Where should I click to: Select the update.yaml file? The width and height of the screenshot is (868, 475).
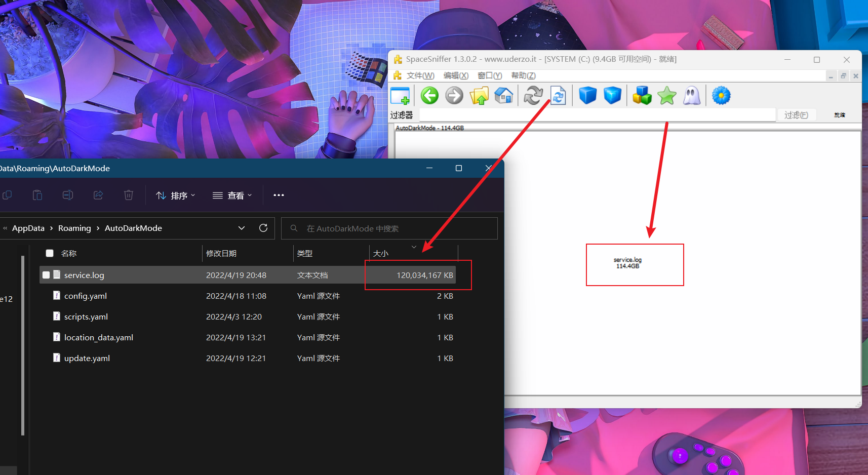[x=87, y=358]
